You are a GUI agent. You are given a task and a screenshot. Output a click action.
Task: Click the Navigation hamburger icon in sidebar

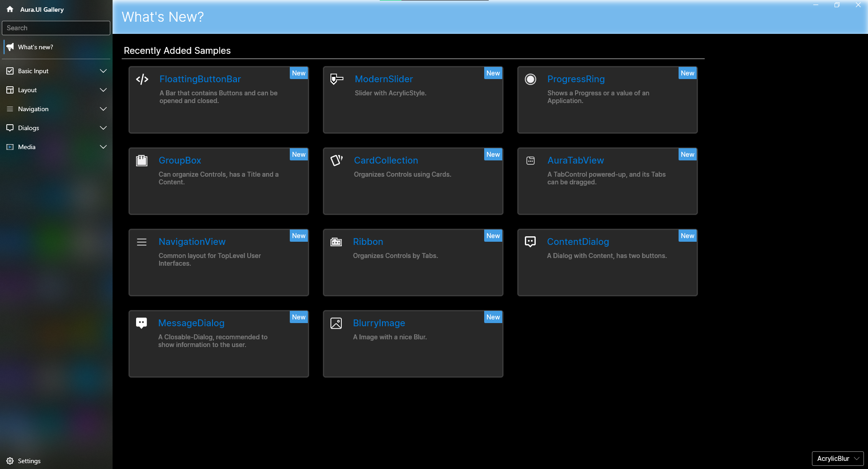(10, 109)
